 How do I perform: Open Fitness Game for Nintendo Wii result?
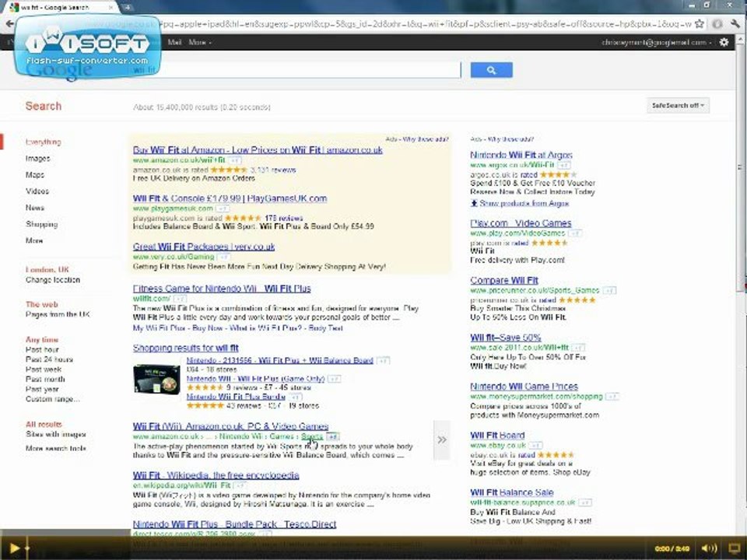[222, 289]
